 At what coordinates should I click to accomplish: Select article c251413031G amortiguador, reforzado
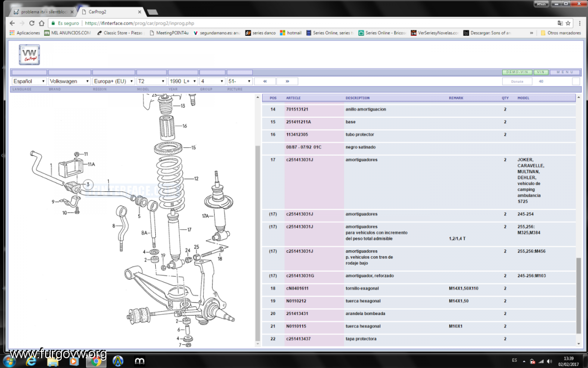pyautogui.click(x=300, y=276)
